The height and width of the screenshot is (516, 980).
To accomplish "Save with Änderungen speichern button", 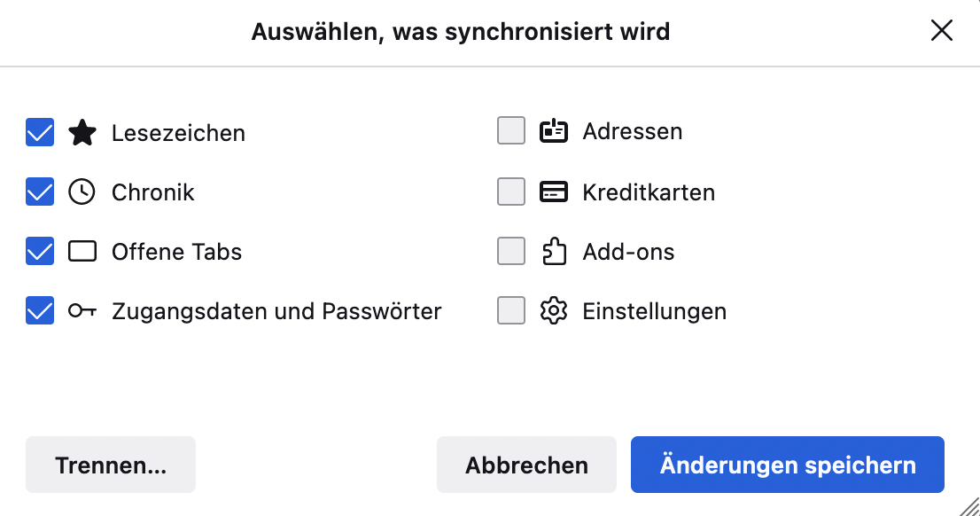I will coord(787,465).
